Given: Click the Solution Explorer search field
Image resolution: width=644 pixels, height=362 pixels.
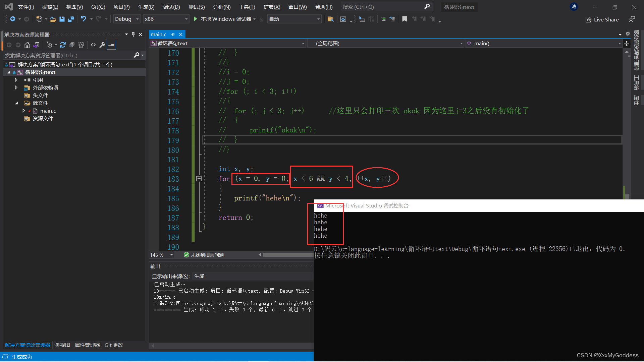Looking at the screenshot, I should point(69,55).
